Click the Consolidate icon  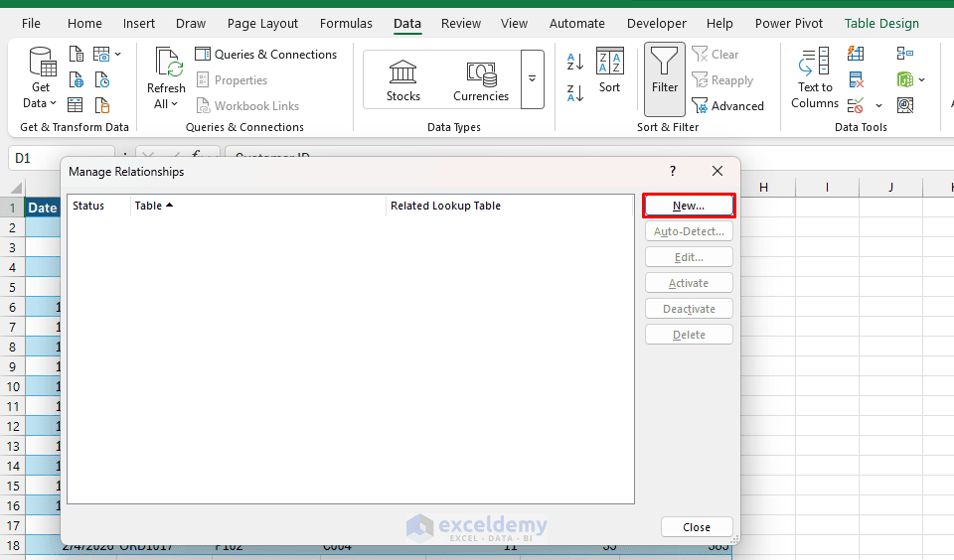click(904, 54)
